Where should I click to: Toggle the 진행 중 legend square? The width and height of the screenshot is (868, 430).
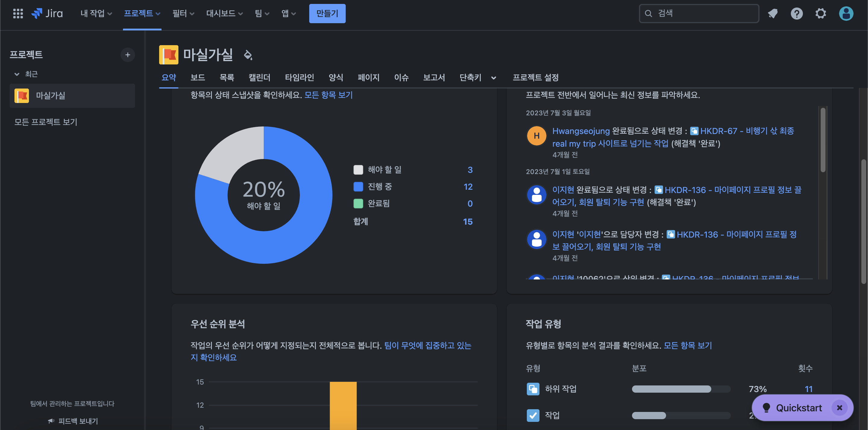[x=358, y=187]
